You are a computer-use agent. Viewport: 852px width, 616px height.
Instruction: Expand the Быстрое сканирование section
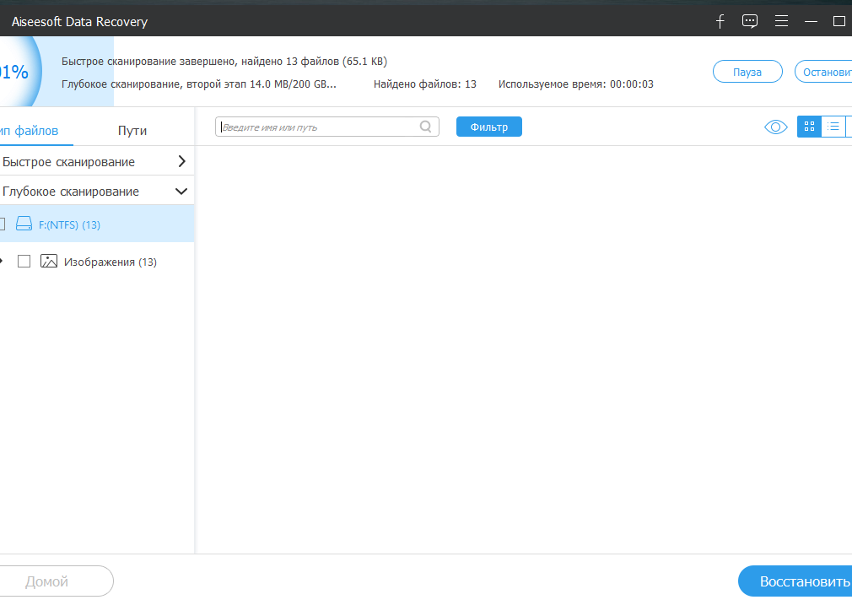[181, 161]
